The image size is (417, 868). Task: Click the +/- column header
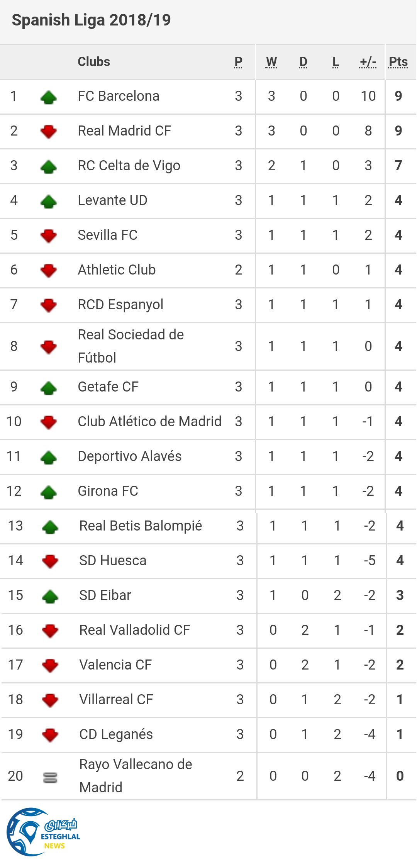click(368, 62)
